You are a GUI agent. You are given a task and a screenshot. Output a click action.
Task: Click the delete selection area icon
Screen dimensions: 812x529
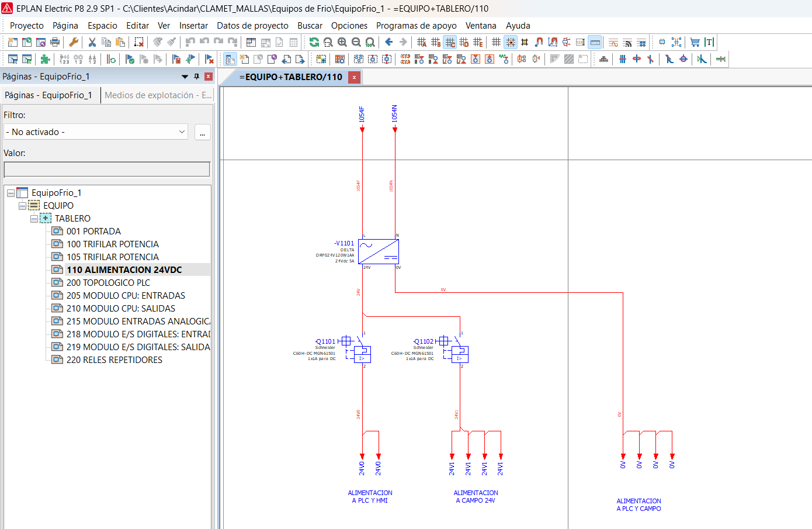click(139, 42)
